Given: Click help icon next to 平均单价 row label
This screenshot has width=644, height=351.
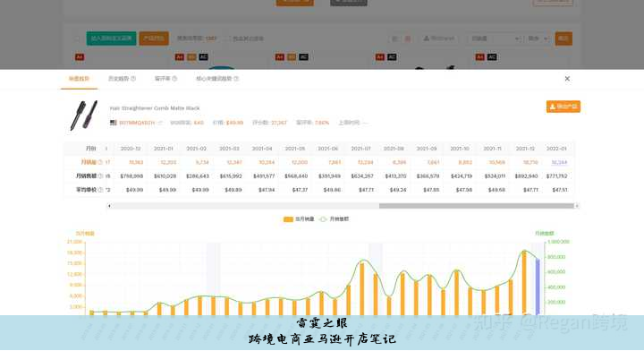Looking at the screenshot, I should point(100,190).
